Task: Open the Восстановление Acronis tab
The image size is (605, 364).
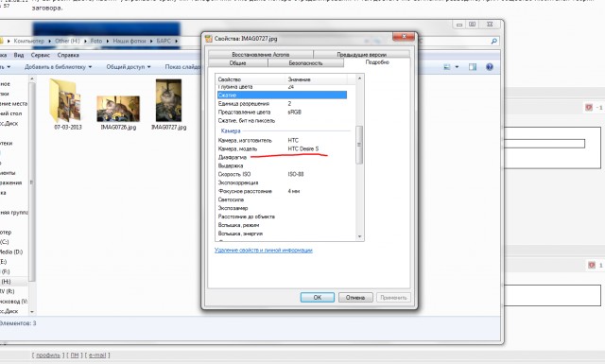Action: click(261, 55)
